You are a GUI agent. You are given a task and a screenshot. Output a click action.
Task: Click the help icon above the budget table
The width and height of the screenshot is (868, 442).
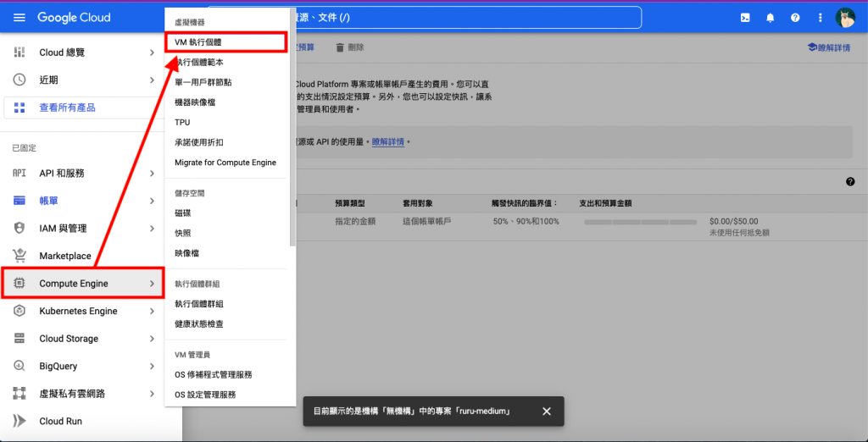click(850, 181)
